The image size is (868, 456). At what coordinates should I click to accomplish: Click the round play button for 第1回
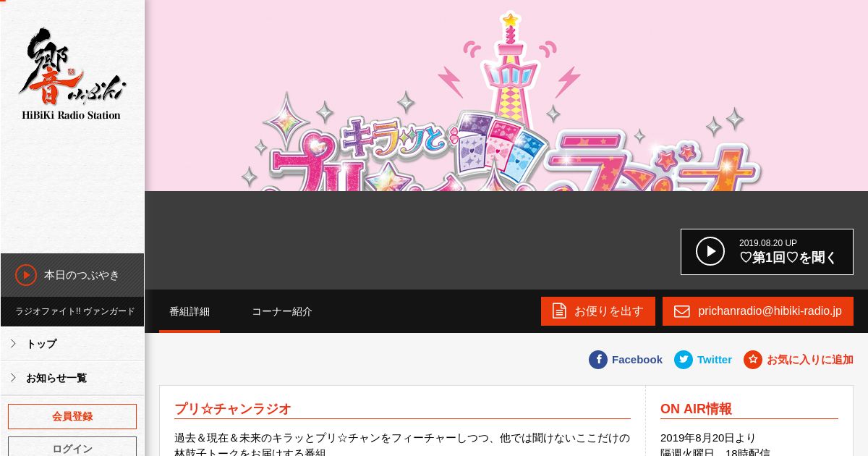click(x=710, y=251)
